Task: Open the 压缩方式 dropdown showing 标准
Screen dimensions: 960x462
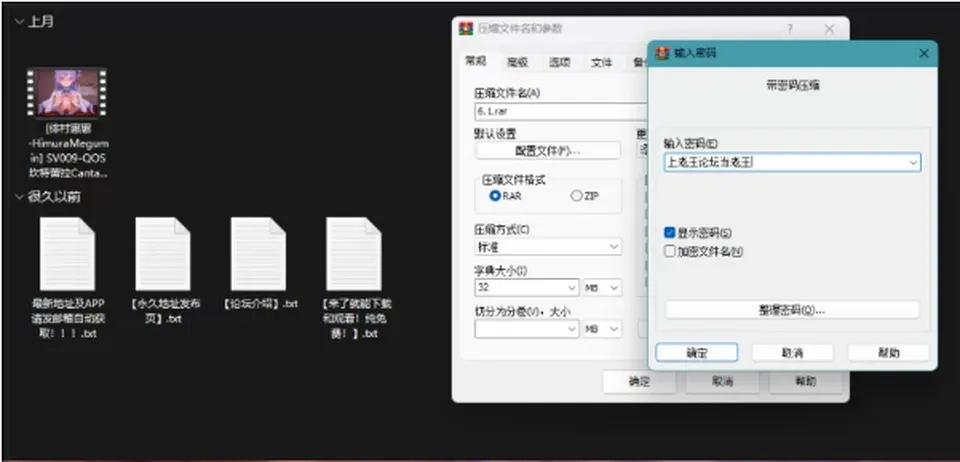Action: (x=548, y=247)
